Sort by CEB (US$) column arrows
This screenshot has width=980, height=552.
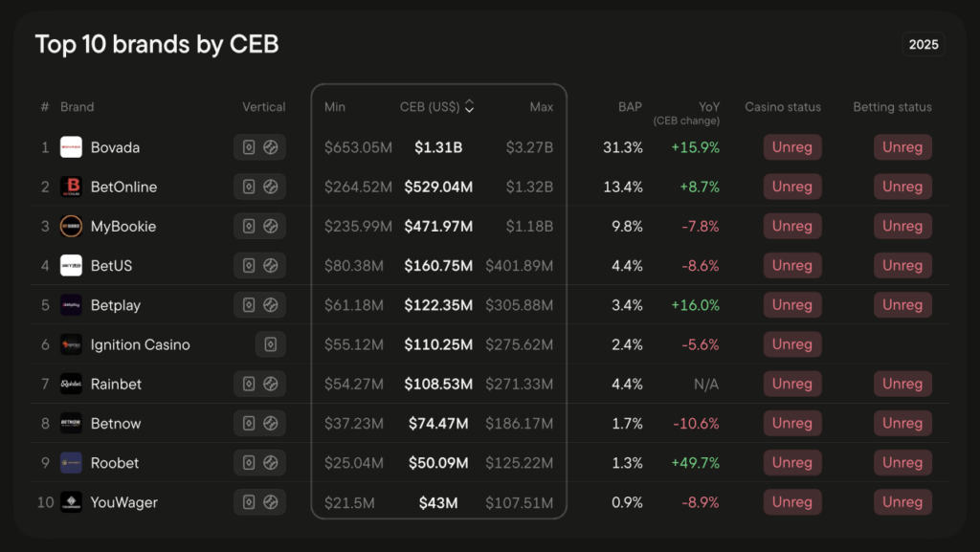point(469,107)
